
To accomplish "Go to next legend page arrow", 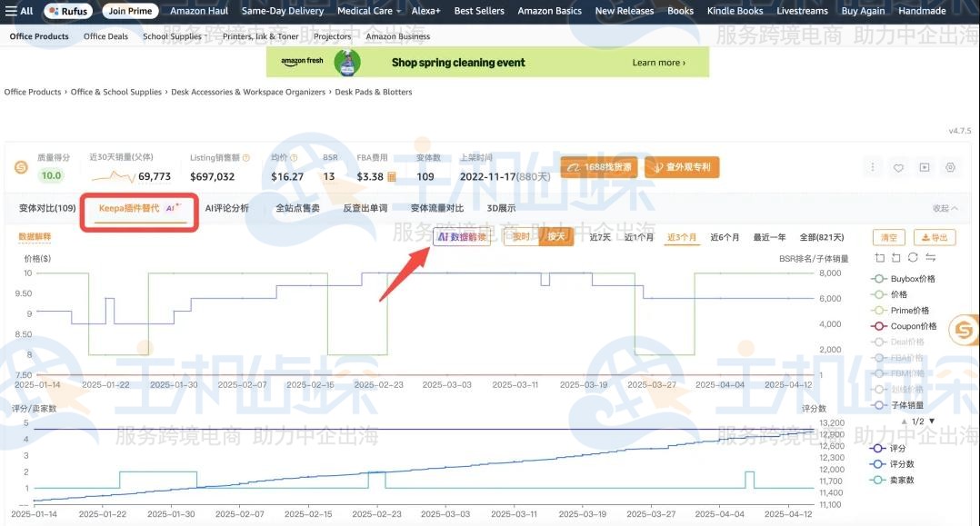I will pyautogui.click(x=931, y=422).
